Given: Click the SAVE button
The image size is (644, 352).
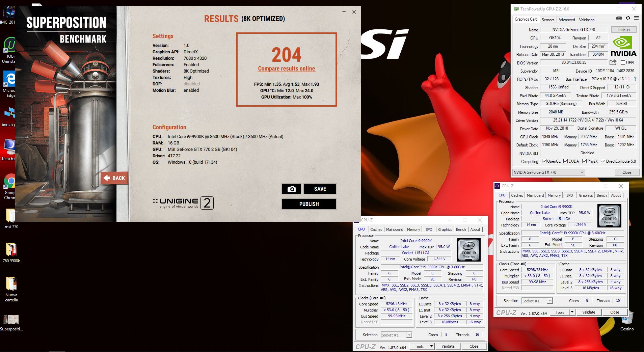Looking at the screenshot, I should tap(320, 189).
